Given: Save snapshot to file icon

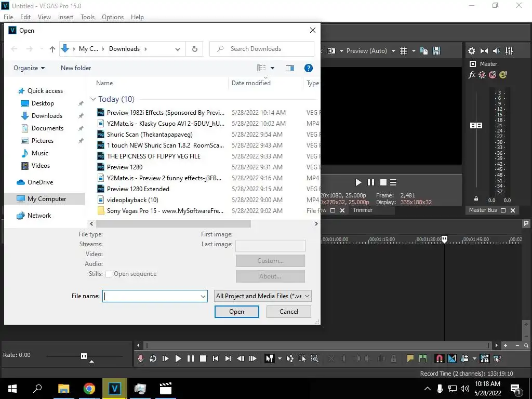Looking at the screenshot, I should point(436,51).
